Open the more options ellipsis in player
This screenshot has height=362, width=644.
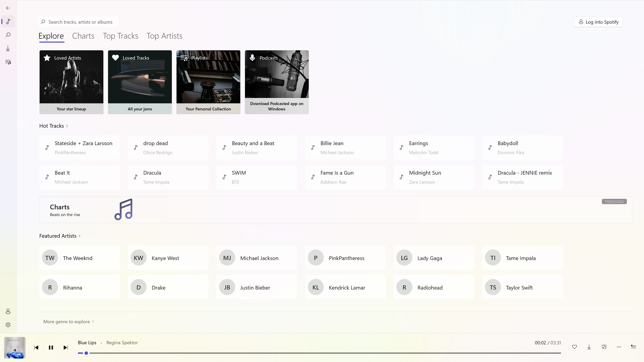pos(619,347)
